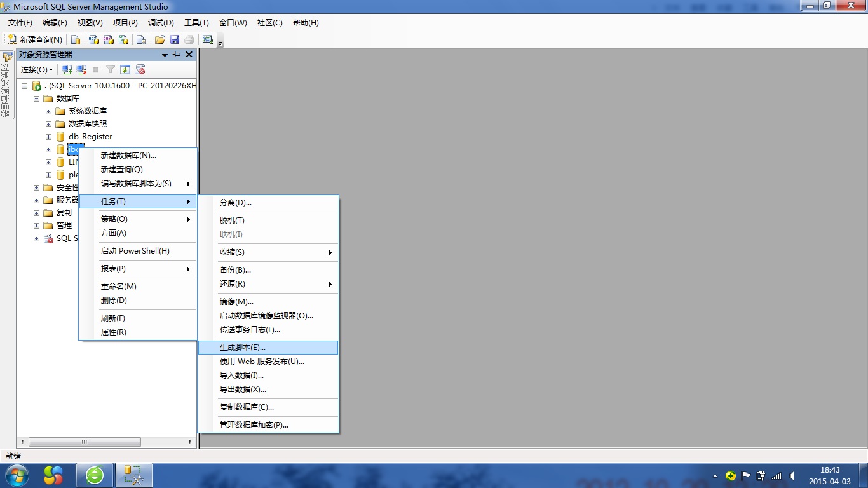Open the Connect (连接) dropdown in Object Explorer
Image resolution: width=868 pixels, height=488 pixels.
pos(37,69)
